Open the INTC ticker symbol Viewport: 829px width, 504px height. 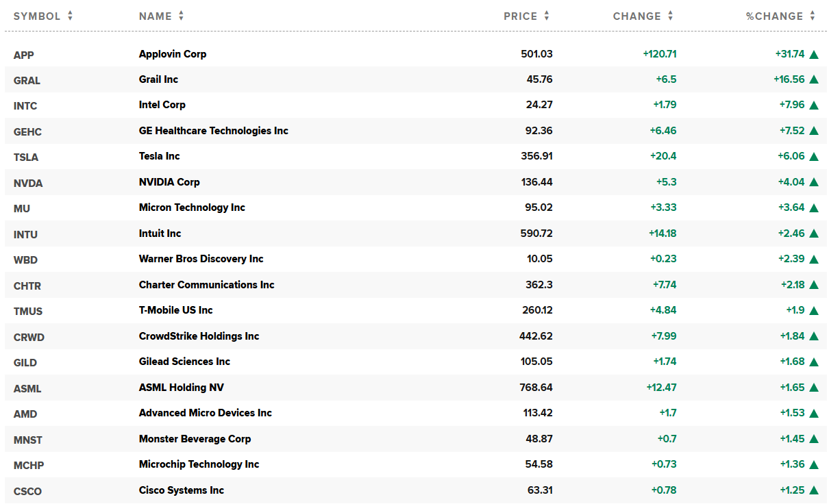click(x=25, y=106)
